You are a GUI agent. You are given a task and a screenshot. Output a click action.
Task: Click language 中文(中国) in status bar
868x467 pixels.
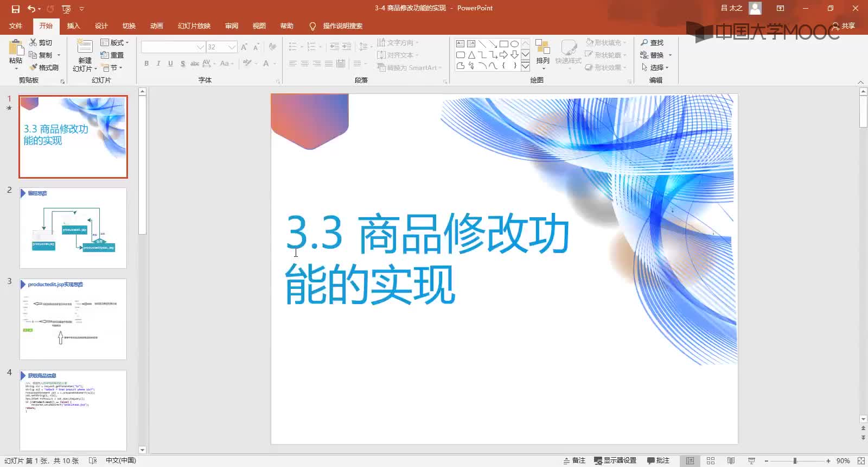coord(120,460)
